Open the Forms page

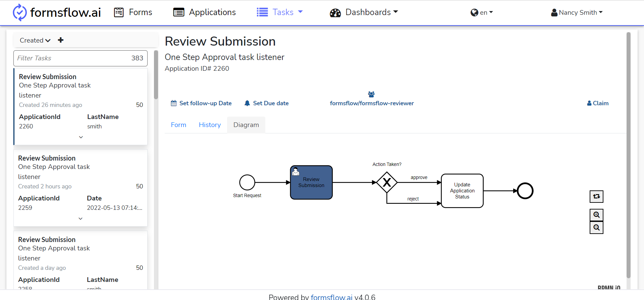[133, 12]
